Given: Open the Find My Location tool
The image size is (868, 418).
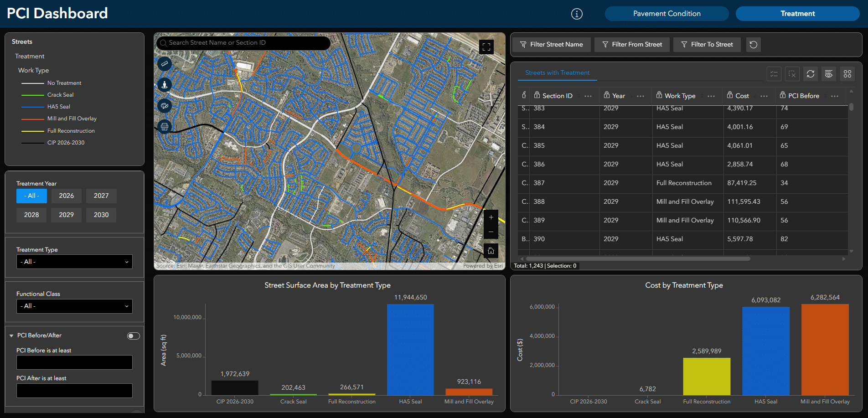Looking at the screenshot, I should [x=164, y=85].
